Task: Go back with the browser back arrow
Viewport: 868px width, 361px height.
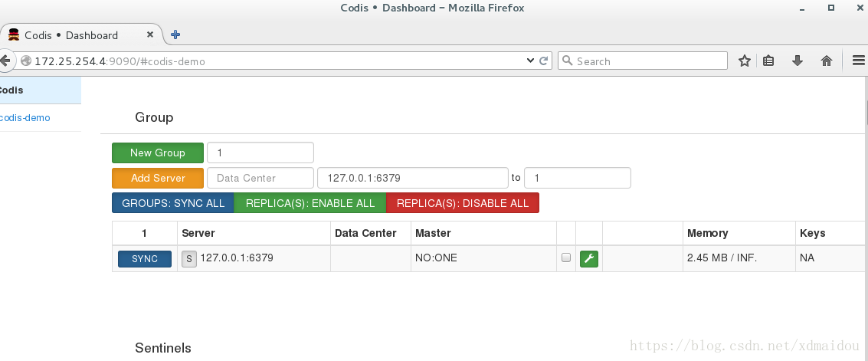Action: click(x=5, y=61)
